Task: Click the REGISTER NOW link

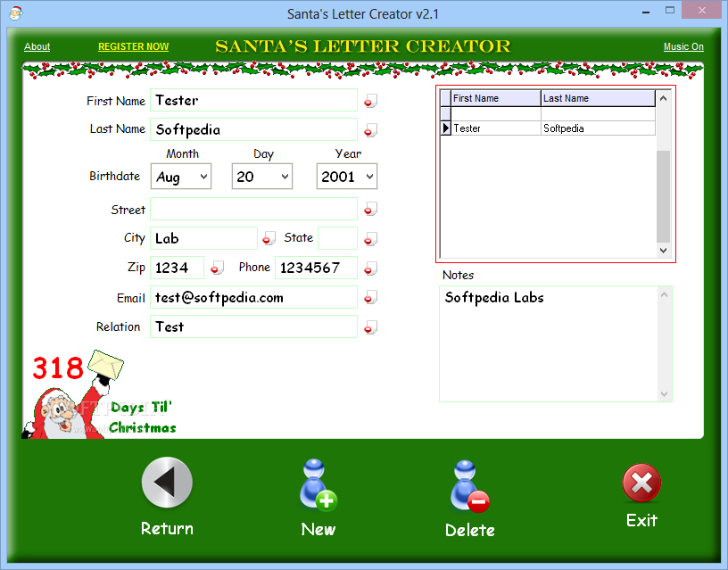Action: (x=133, y=46)
